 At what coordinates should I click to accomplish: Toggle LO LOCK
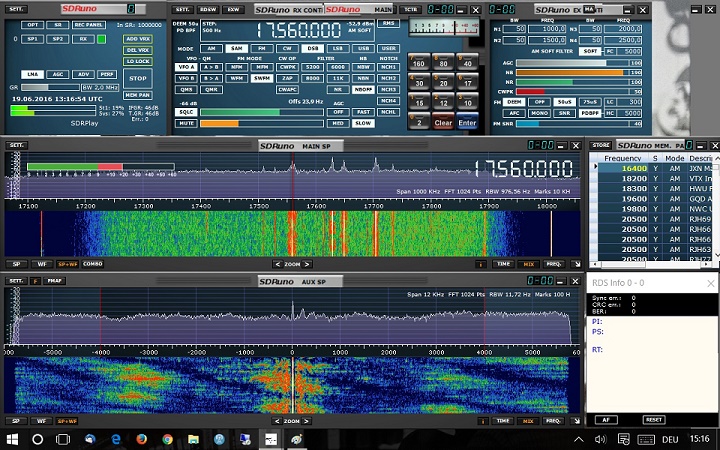click(138, 62)
